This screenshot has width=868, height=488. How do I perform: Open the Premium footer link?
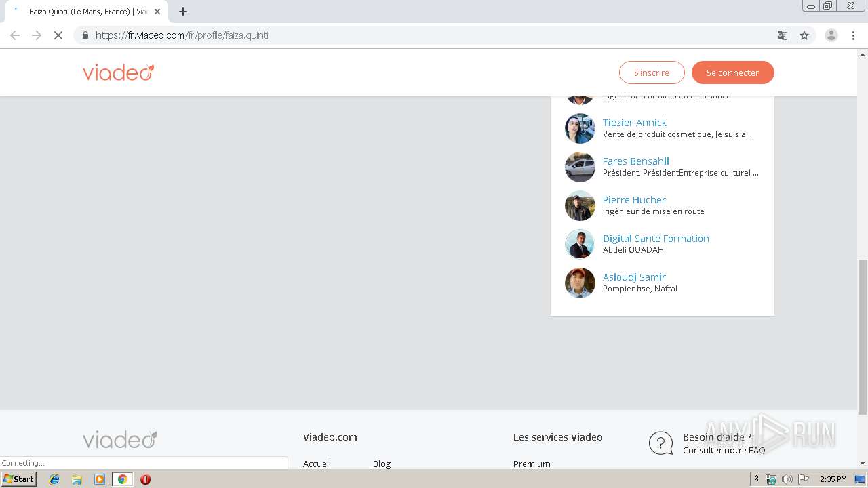click(532, 464)
